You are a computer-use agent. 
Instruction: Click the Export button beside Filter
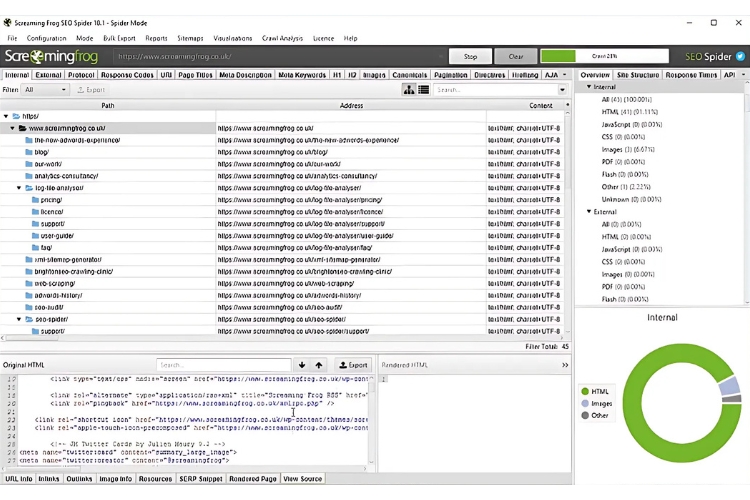pyautogui.click(x=91, y=89)
